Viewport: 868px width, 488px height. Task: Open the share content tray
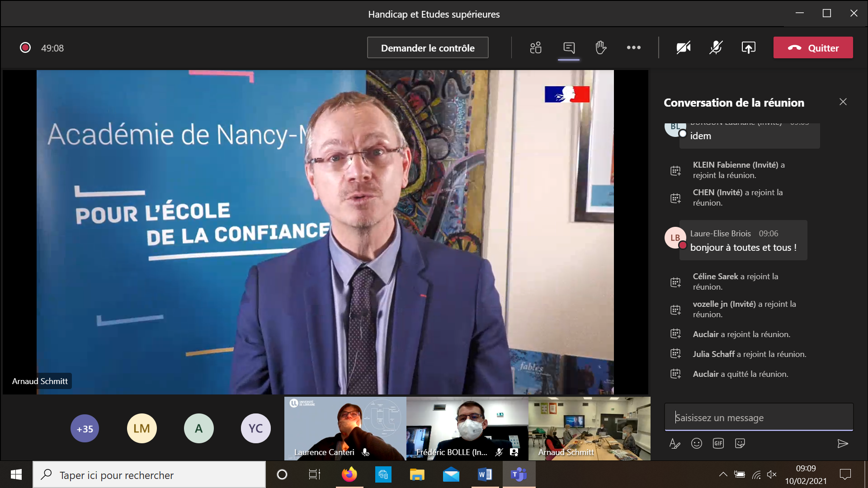pos(748,48)
